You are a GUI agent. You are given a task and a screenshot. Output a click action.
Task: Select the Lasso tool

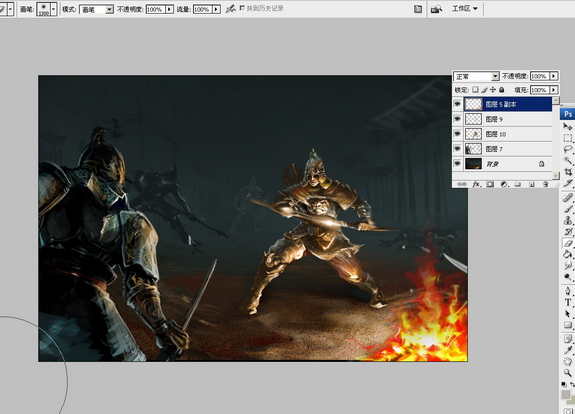click(568, 149)
